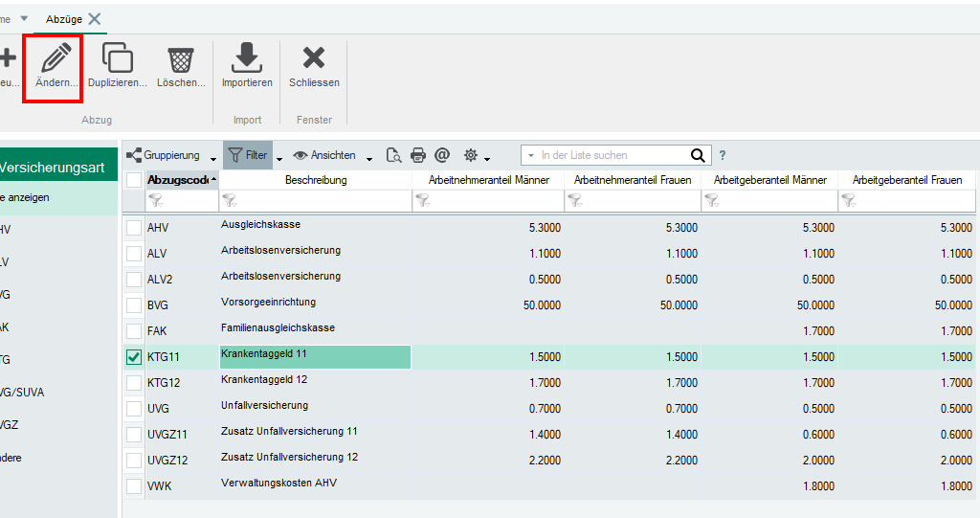Click the help question mark icon

tap(723, 155)
